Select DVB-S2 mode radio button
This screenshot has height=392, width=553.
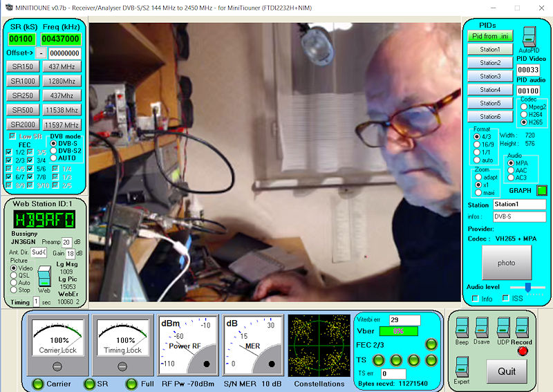(x=55, y=151)
